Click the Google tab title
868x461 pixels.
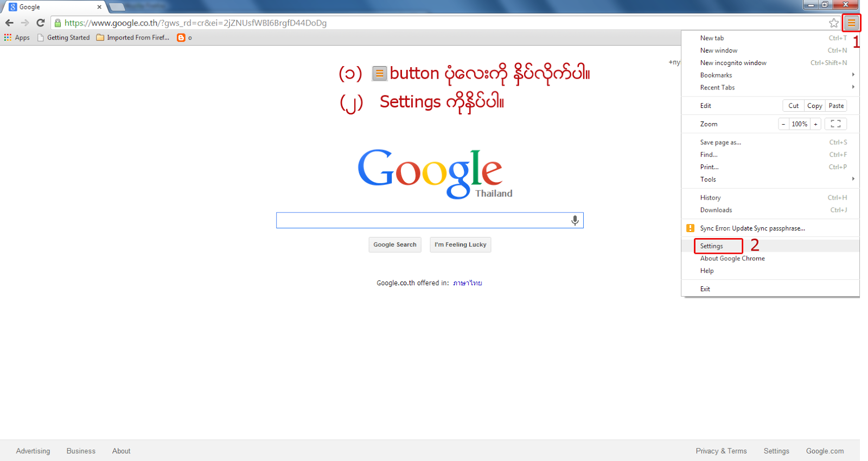[x=30, y=7]
